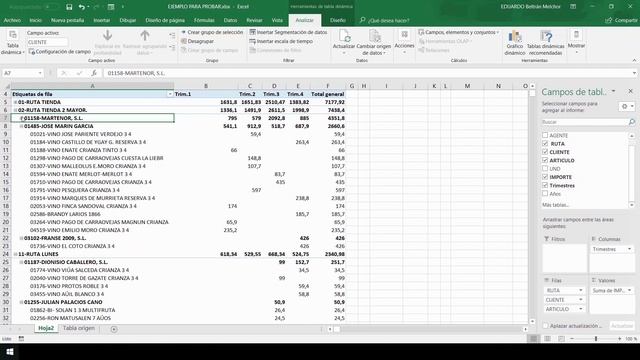Switch to the Tabla origen sheet tab
The image size is (640, 360).
coord(79,328)
